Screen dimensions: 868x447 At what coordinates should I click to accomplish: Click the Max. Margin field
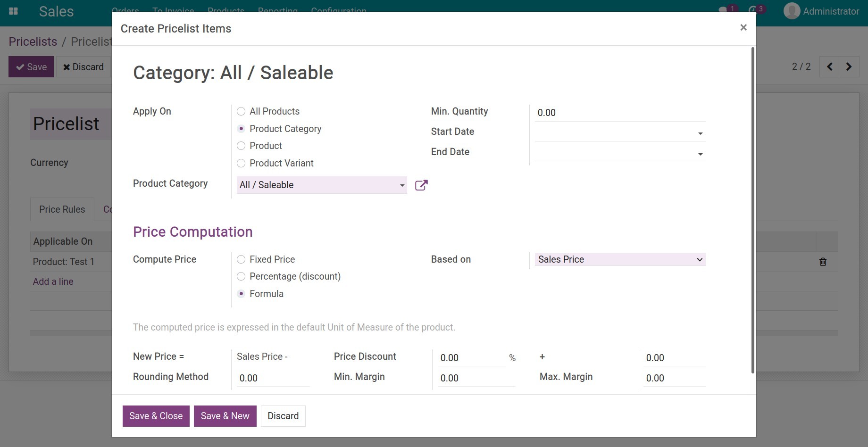pos(674,378)
